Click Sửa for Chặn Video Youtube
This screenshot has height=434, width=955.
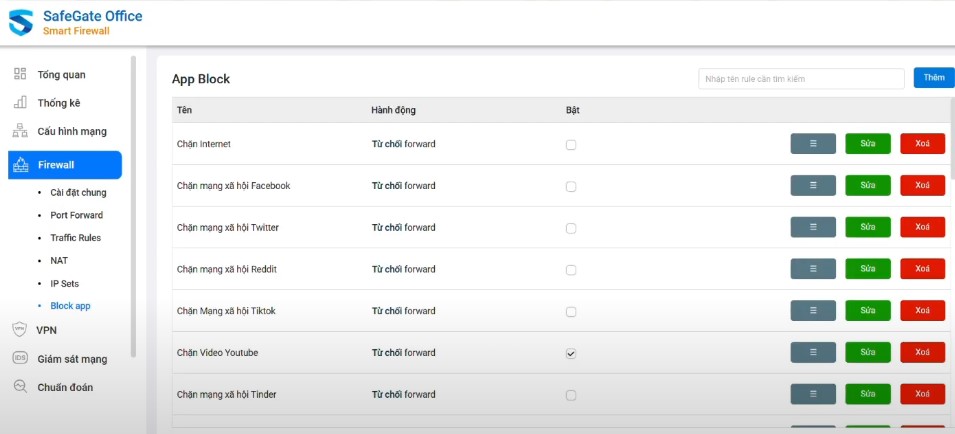click(868, 352)
